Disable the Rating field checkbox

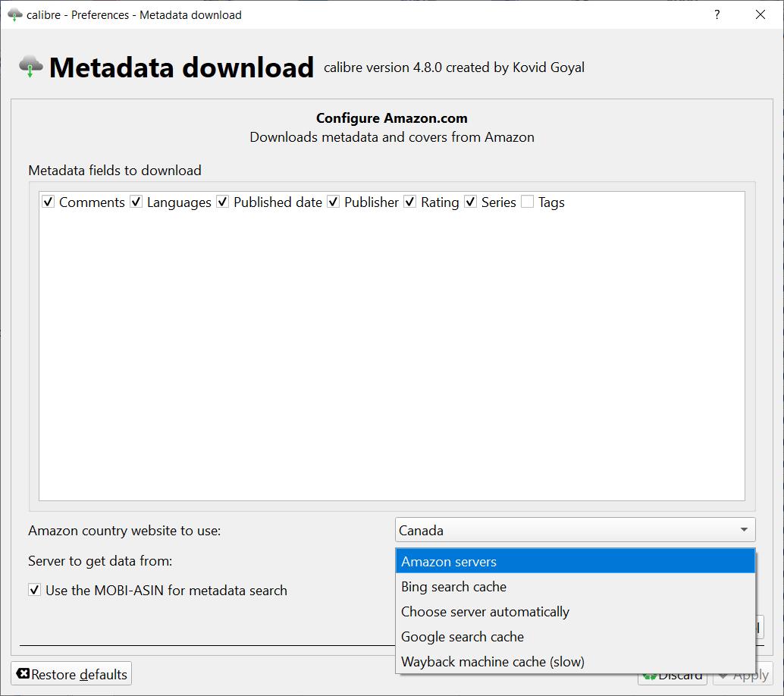410,202
